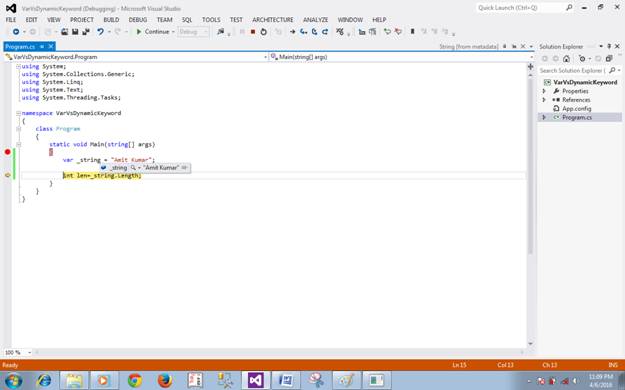Expand the Program.cs node in Solution Explorer
The image size is (625, 390).
[544, 117]
